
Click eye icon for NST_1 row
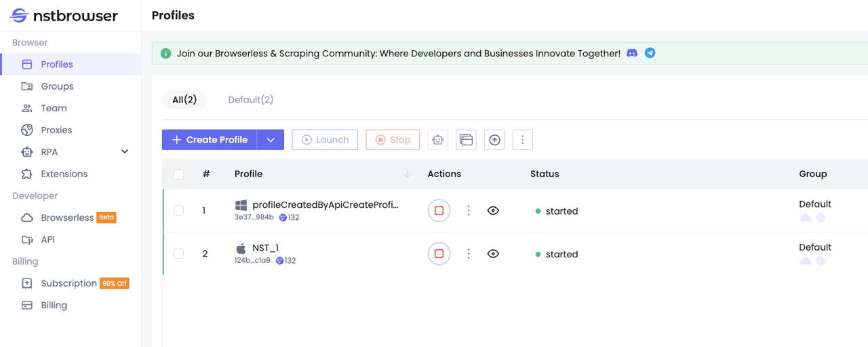coord(493,254)
